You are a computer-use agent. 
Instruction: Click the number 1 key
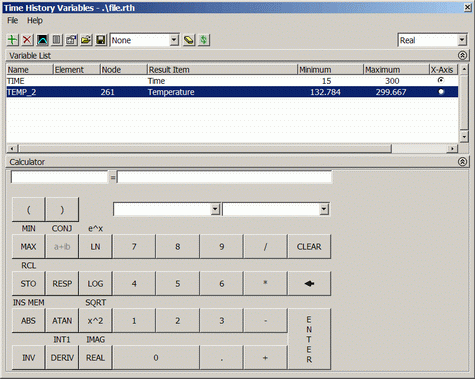[x=134, y=320]
